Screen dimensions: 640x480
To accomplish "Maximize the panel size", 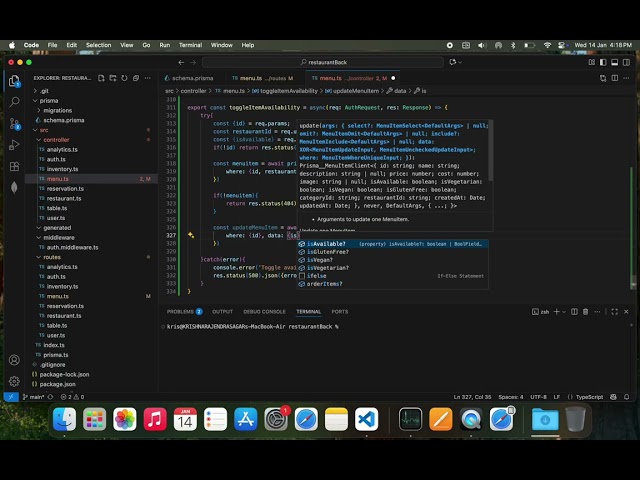I will coord(615,312).
